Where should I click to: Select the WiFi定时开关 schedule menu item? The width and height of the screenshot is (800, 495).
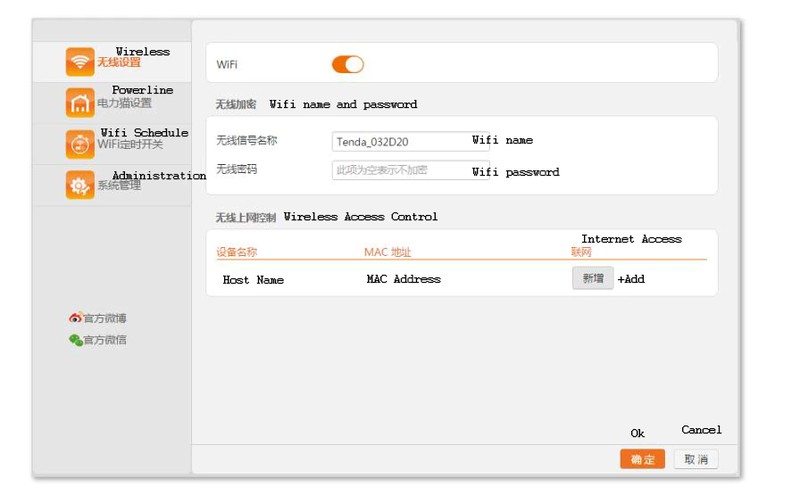tap(130, 145)
